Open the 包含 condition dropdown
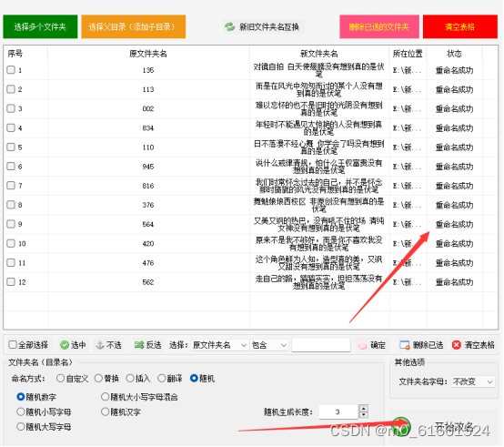504x447 pixels. tap(269, 345)
